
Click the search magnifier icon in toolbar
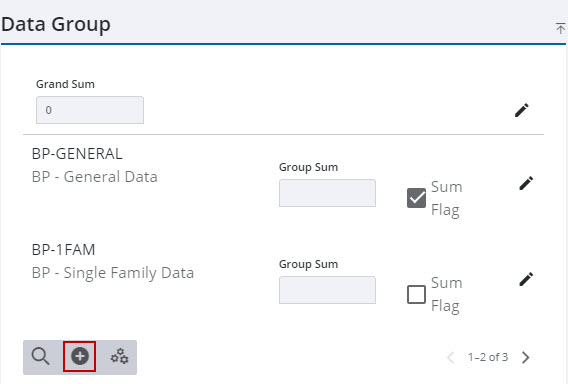pos(40,356)
